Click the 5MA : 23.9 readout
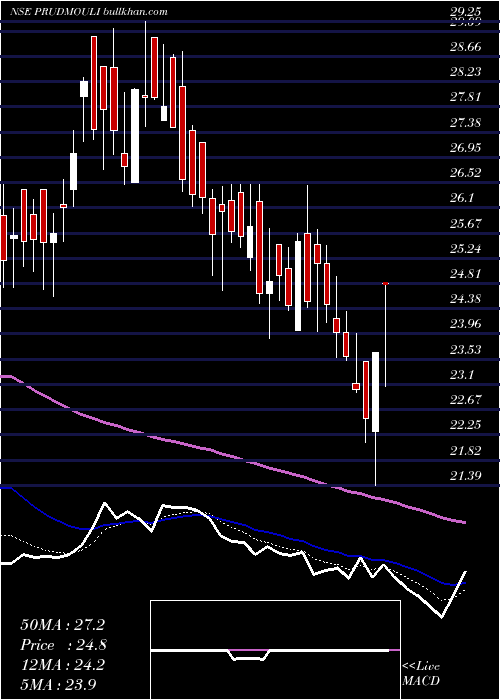This screenshot has height=700, width=500. click(58, 684)
